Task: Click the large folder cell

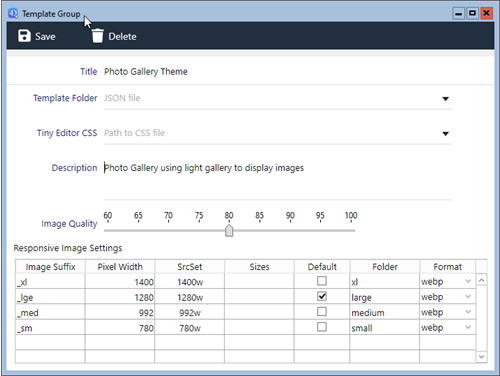Action: 385,297
